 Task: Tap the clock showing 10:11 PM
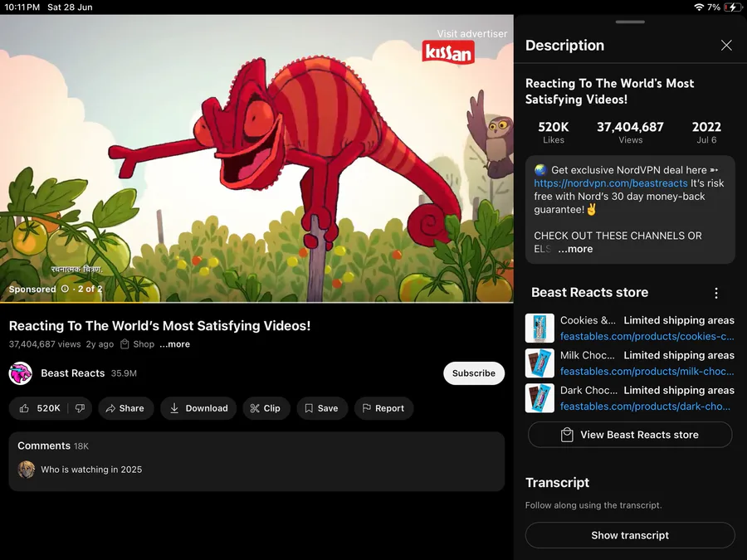click(22, 7)
